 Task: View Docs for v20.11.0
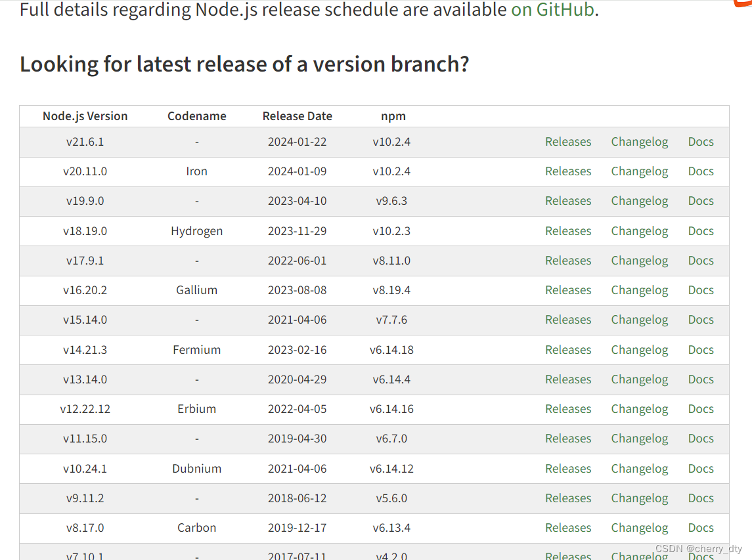click(701, 171)
